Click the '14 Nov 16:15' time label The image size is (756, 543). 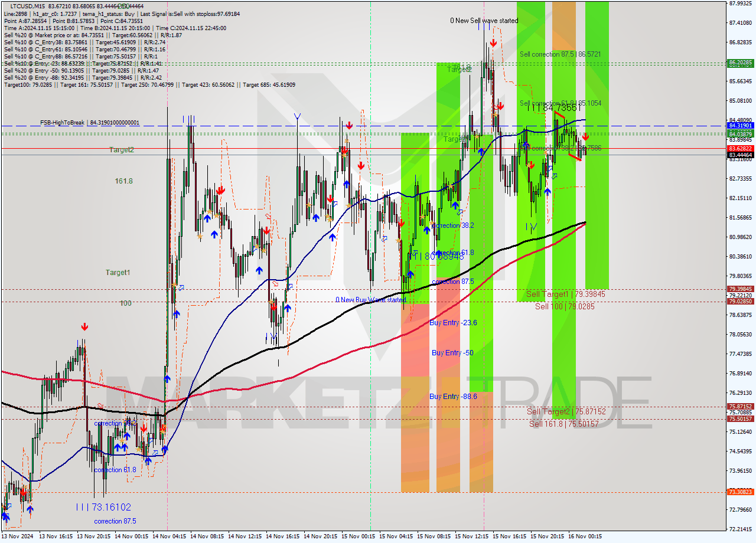[283, 537]
